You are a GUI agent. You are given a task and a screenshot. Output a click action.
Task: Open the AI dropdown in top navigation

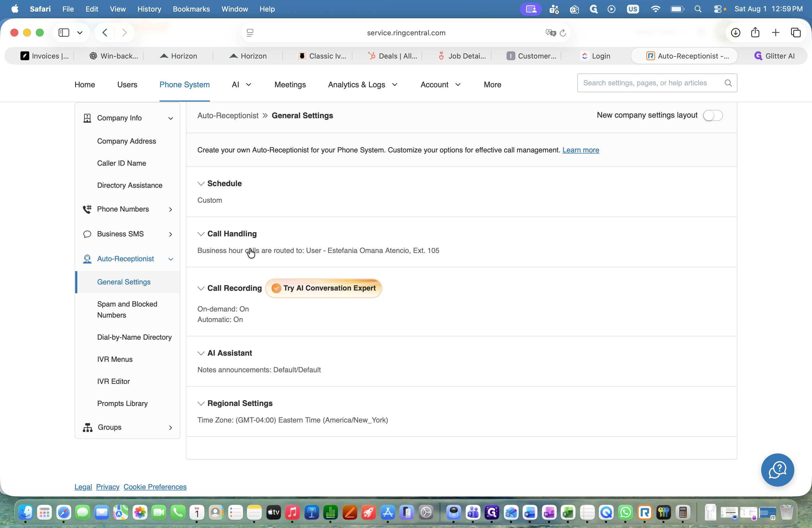coord(241,85)
